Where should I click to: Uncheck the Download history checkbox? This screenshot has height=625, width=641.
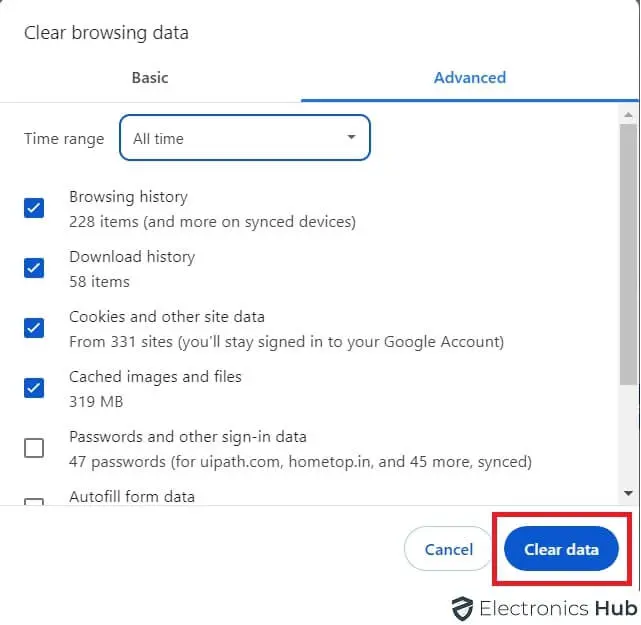click(34, 268)
